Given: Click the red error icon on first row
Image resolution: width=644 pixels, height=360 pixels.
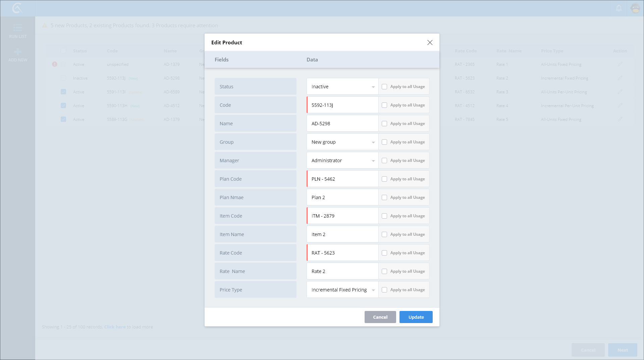Looking at the screenshot, I should click(55, 64).
